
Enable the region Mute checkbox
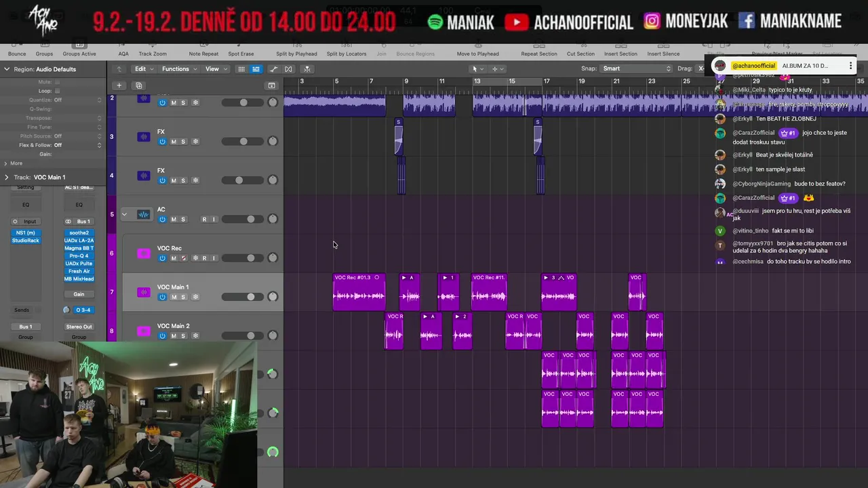point(57,82)
